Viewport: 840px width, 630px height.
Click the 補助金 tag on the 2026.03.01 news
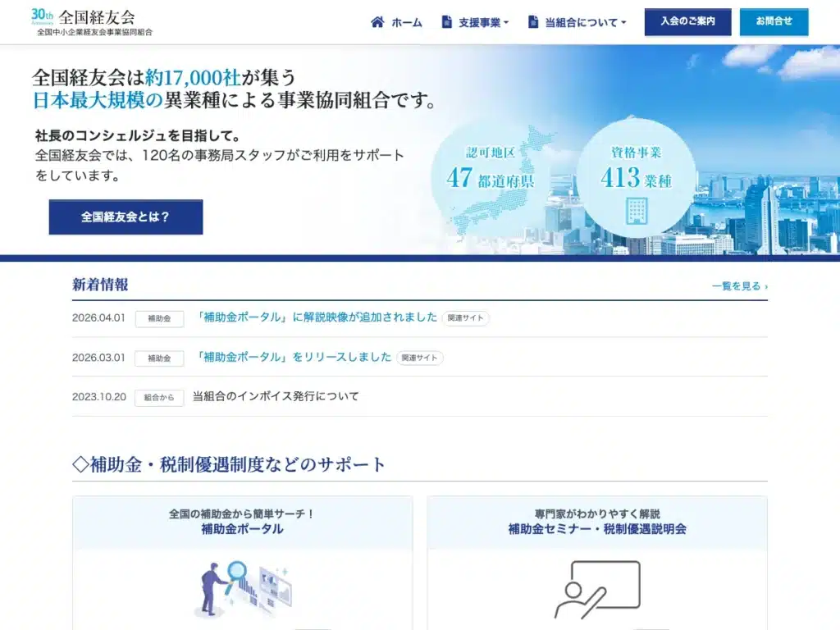(x=159, y=358)
